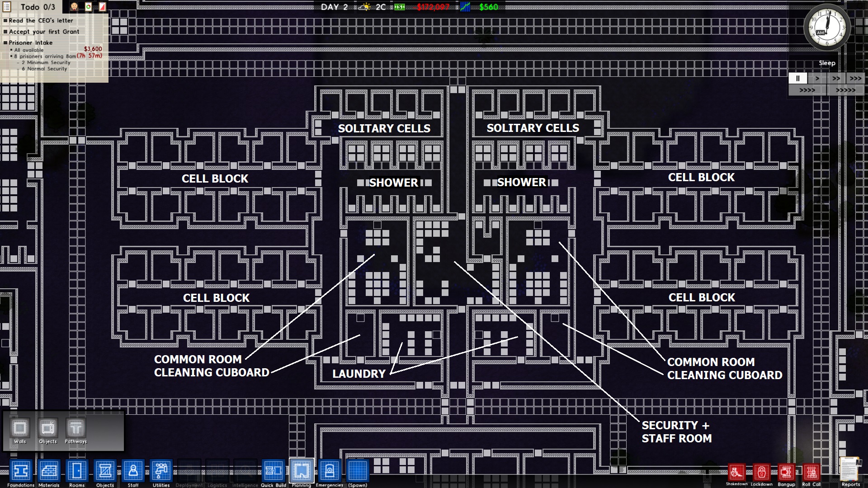Image resolution: width=868 pixels, height=488 pixels.
Task: Open the Materials menu
Action: 49,471
